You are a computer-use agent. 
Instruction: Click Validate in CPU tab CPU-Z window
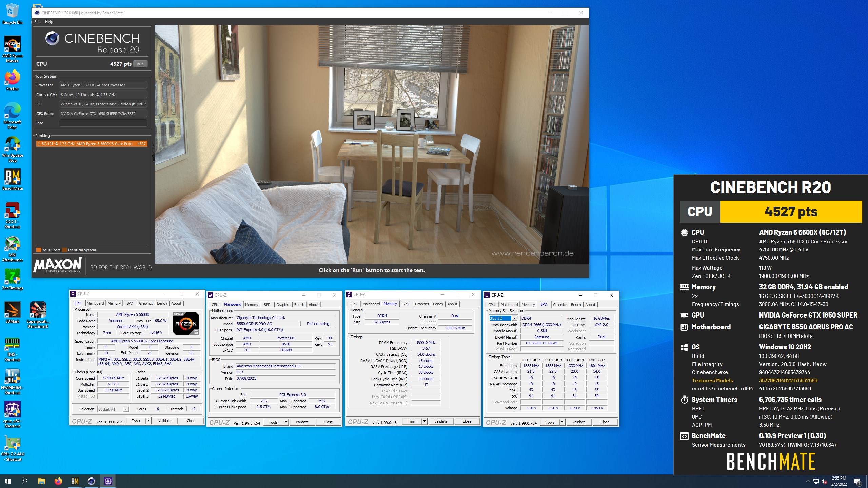(x=165, y=421)
